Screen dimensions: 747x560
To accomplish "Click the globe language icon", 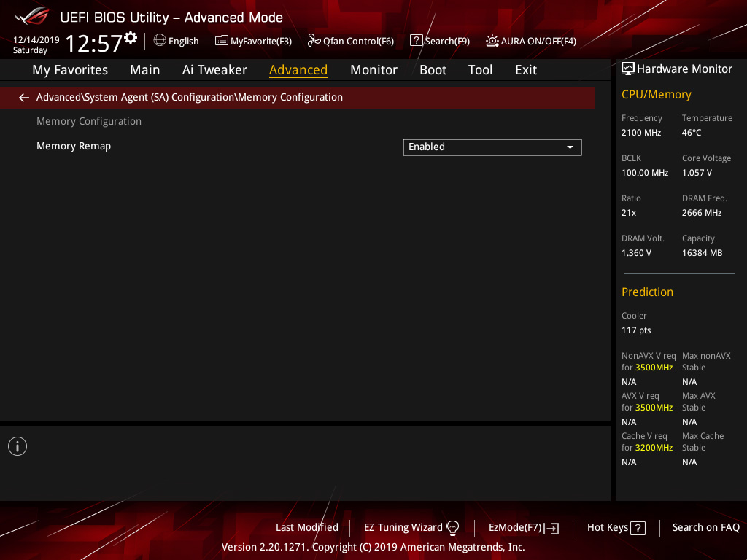I will coord(160,41).
